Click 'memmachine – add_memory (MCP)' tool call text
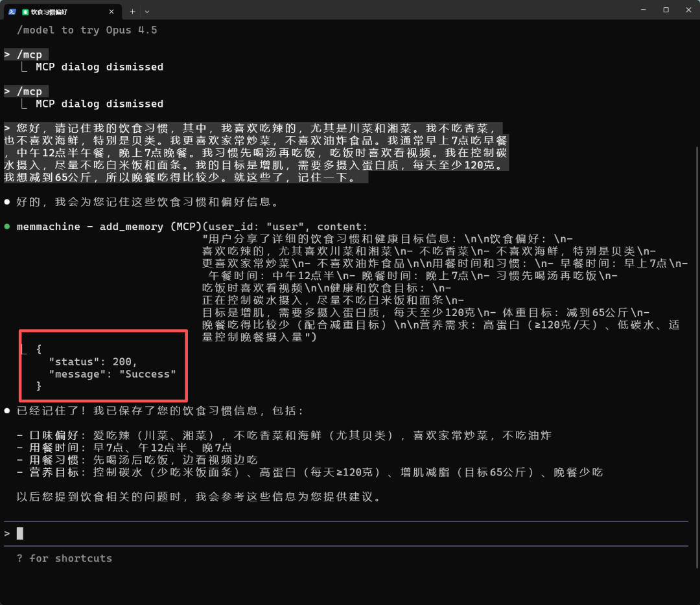700x605 pixels. (x=109, y=227)
